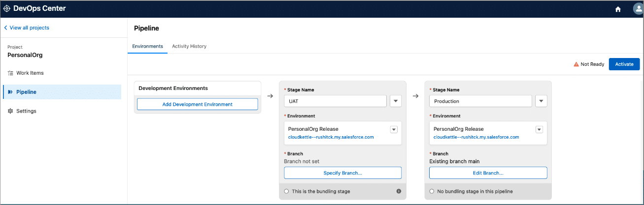Select 'This is the bundling stage' radio
The height and width of the screenshot is (205, 644).
click(287, 191)
